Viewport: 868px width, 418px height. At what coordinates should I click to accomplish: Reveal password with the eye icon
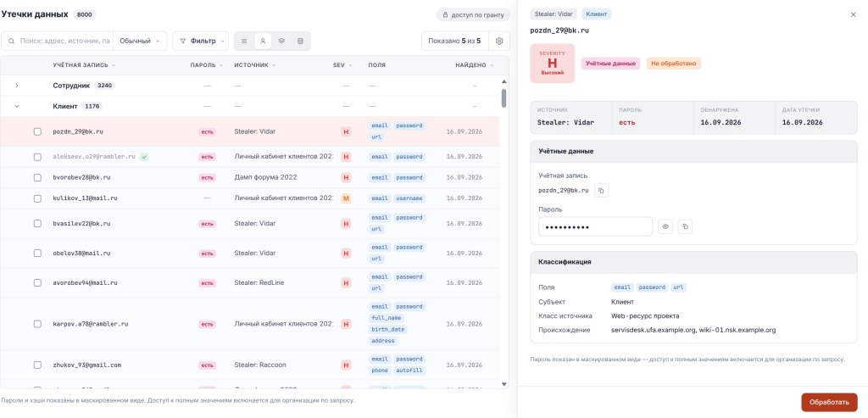(x=665, y=226)
